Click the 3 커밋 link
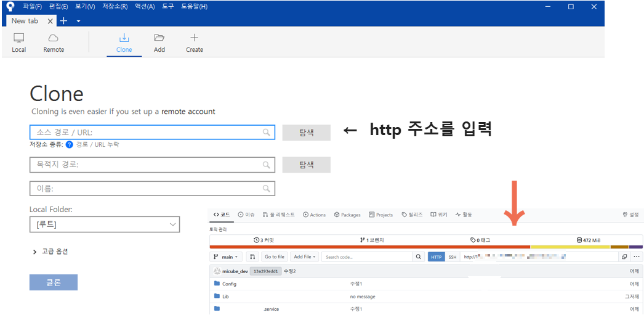The width and height of the screenshot is (644, 328). coord(264,240)
